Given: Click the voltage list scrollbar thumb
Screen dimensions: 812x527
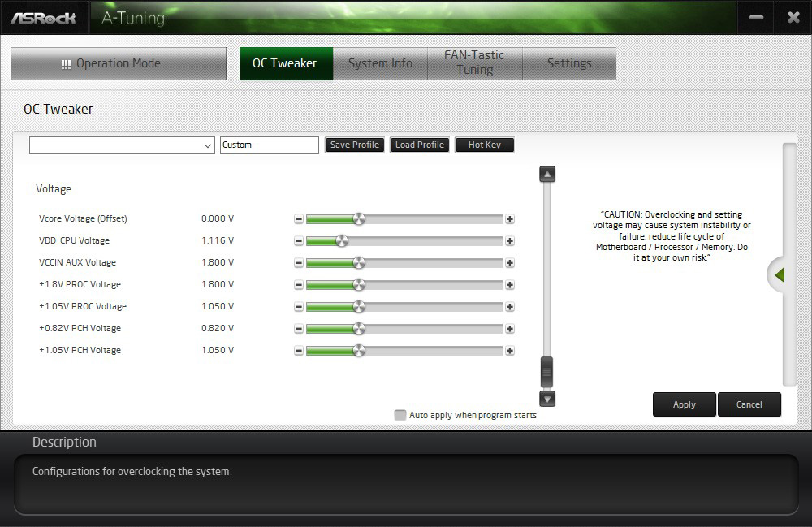Looking at the screenshot, I should pyautogui.click(x=546, y=372).
